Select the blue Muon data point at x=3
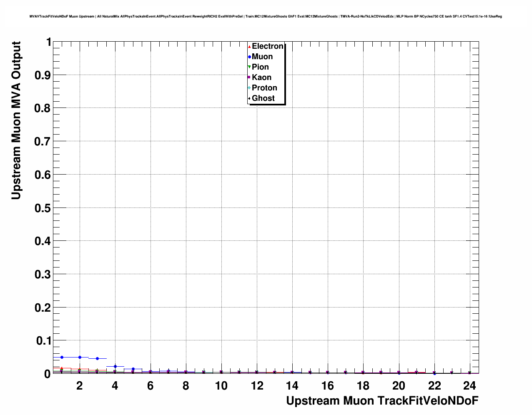 [97, 358]
